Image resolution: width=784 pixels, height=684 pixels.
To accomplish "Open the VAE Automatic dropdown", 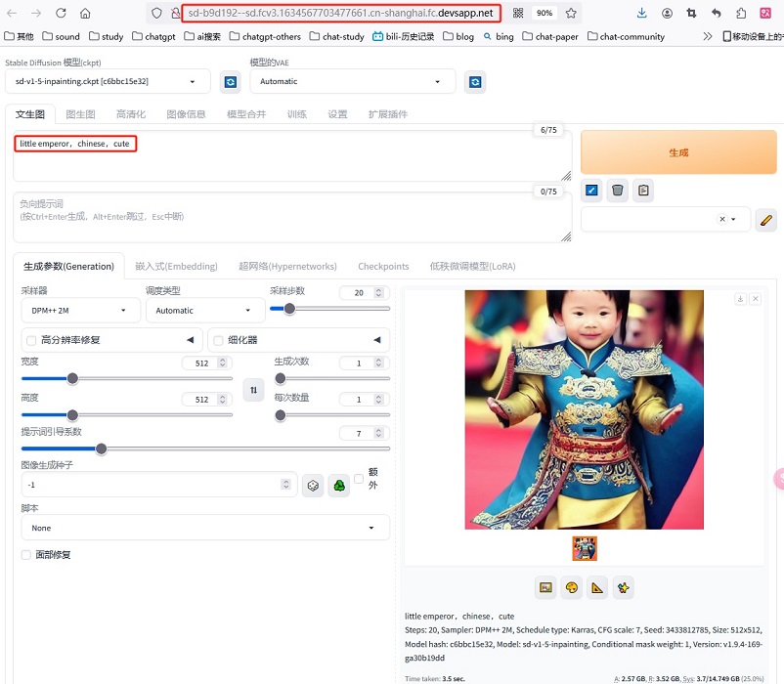I will tap(353, 81).
